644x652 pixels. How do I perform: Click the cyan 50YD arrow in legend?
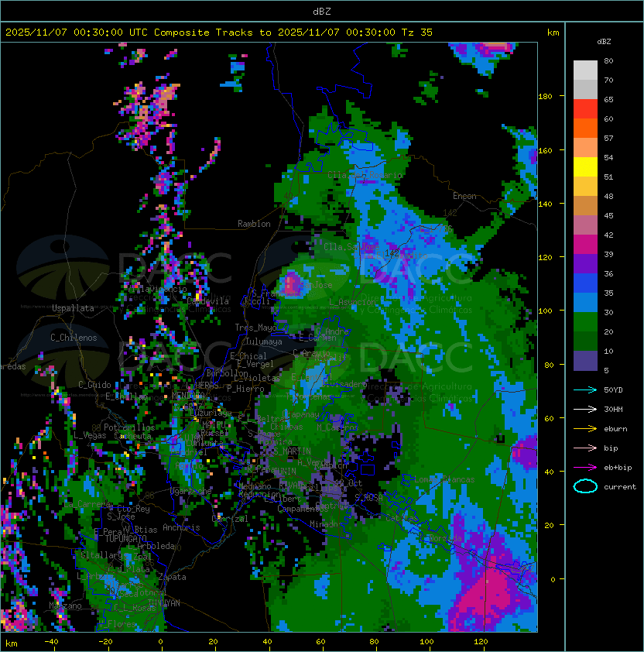585,390
